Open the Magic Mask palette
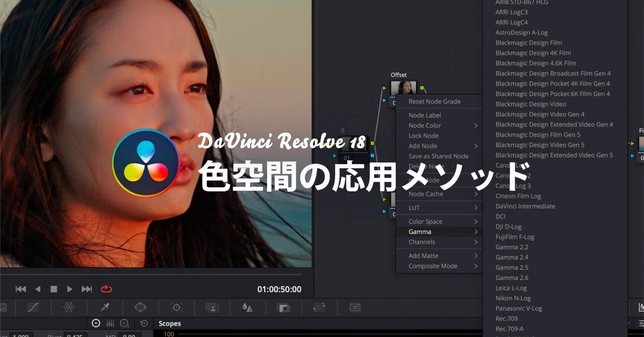 (x=212, y=307)
